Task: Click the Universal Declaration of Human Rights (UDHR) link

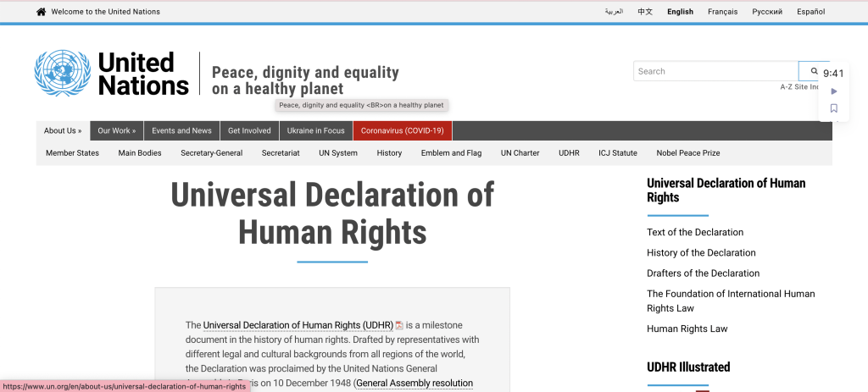Action: point(298,325)
